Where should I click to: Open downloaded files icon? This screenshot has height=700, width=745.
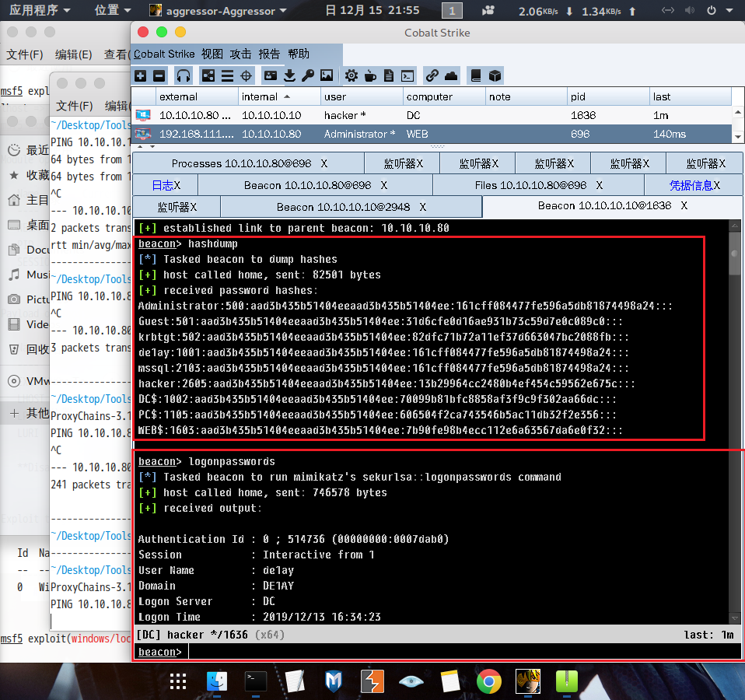tap(289, 75)
